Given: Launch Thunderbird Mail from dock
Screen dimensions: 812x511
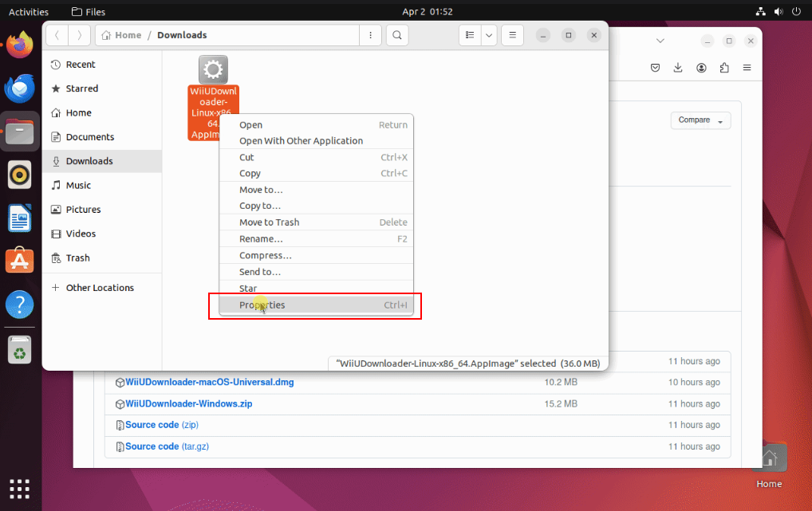Looking at the screenshot, I should (x=20, y=88).
